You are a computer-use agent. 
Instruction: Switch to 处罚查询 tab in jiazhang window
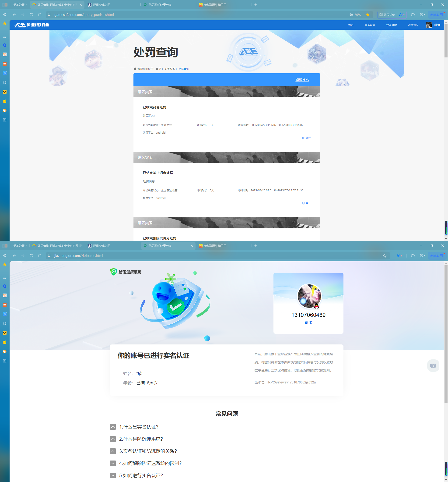coord(57,246)
